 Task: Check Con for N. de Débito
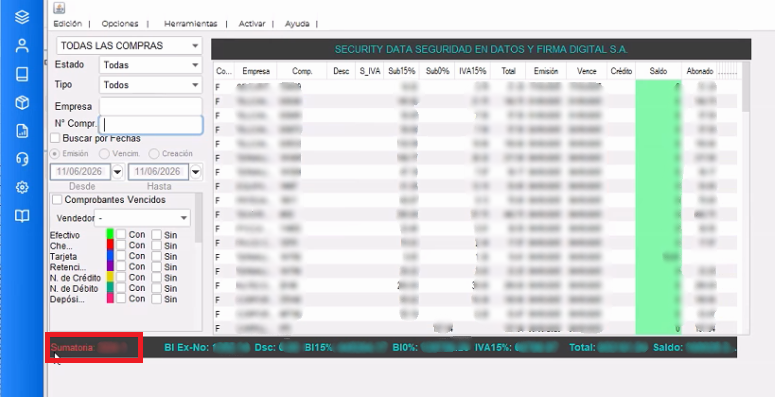[121, 288]
